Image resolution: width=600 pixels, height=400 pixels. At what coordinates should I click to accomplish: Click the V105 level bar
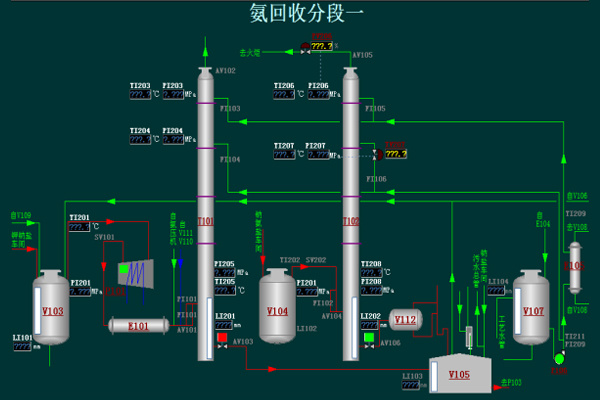click(434, 377)
